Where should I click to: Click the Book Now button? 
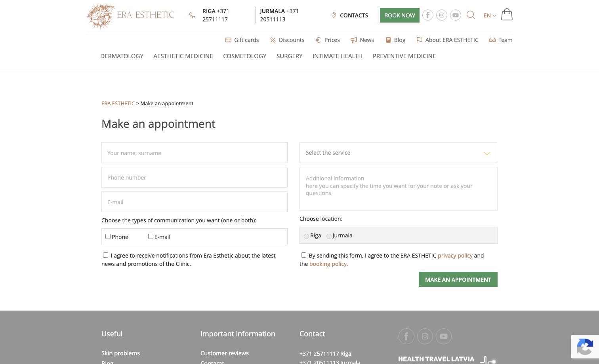click(400, 15)
